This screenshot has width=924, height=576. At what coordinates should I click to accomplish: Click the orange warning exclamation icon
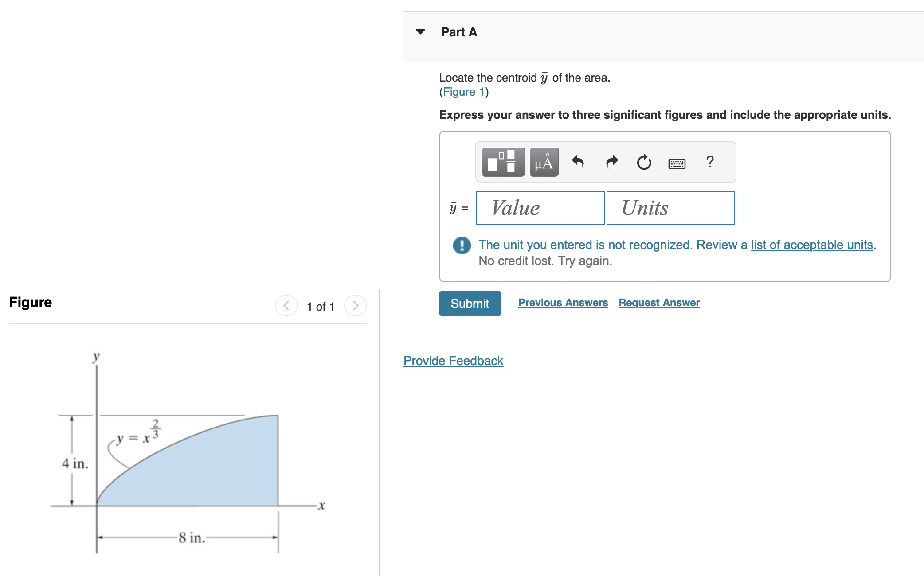pyautogui.click(x=461, y=245)
